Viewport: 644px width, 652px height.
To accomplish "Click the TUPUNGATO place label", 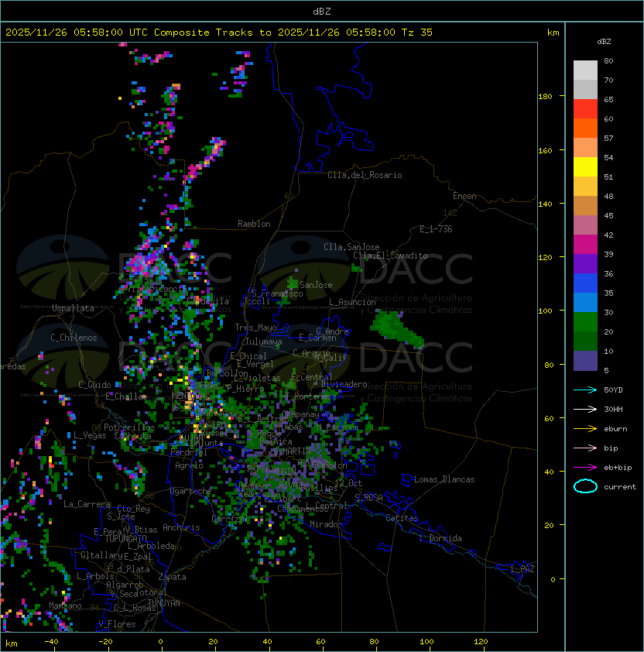I will (125, 539).
